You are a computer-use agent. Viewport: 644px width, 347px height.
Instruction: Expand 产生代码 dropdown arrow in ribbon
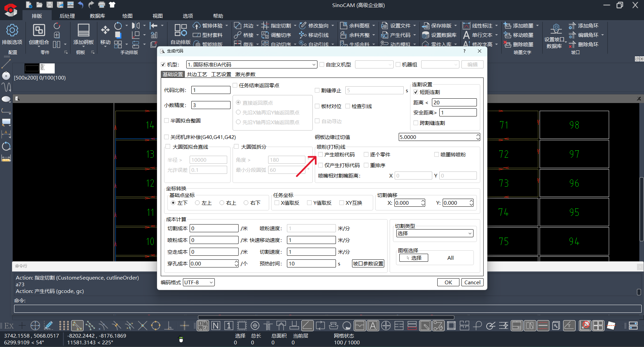pos(414,35)
